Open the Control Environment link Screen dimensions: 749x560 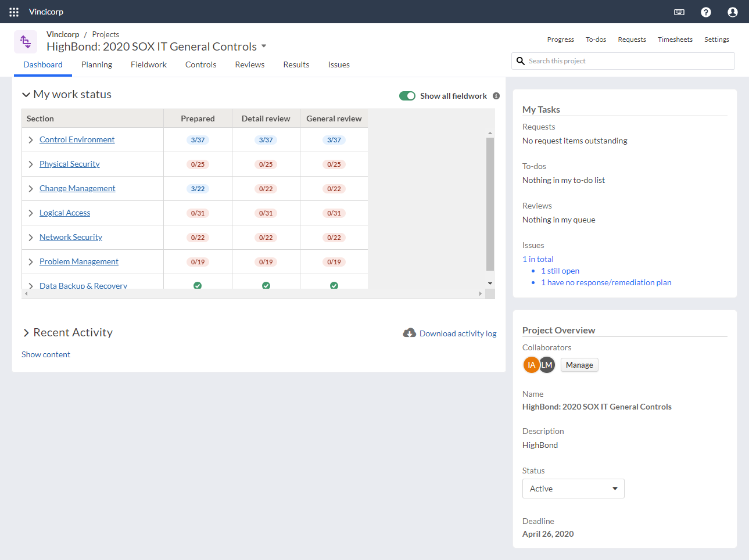77,139
